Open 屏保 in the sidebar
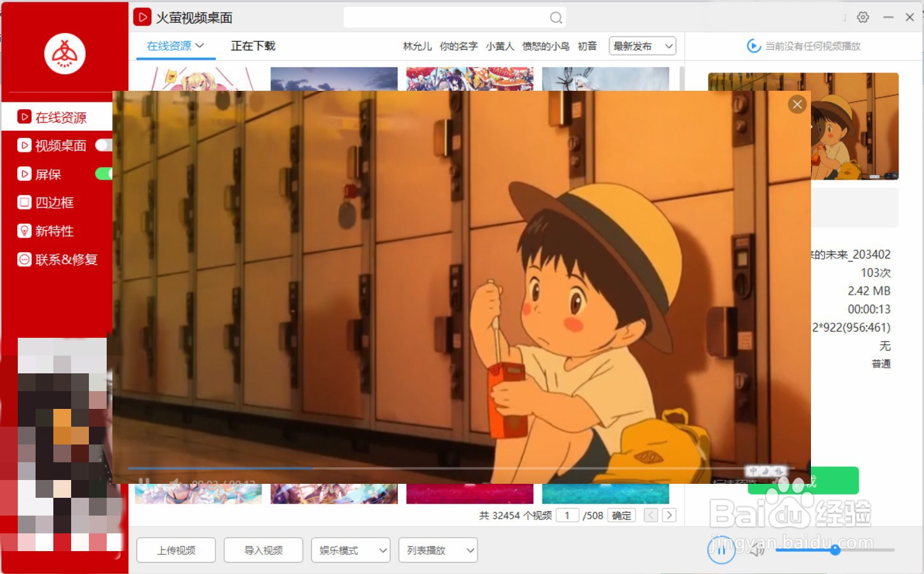Image resolution: width=924 pixels, height=574 pixels. [39, 174]
